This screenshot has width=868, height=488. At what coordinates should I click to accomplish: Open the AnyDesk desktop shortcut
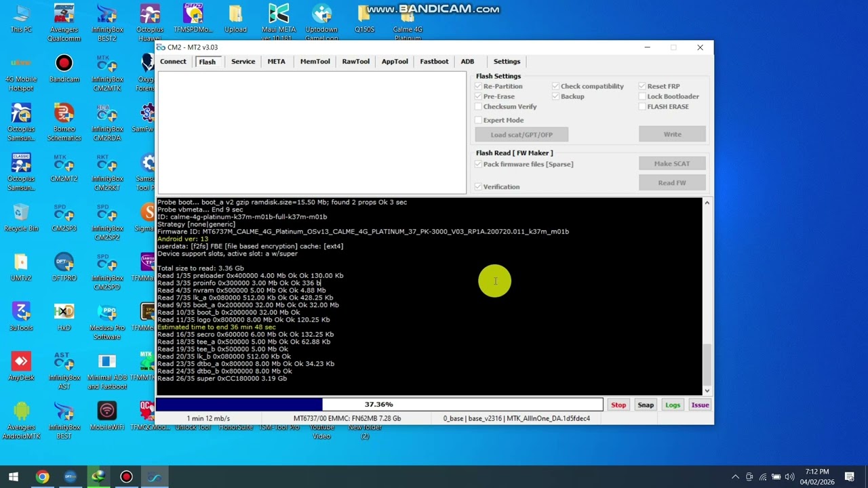pyautogui.click(x=21, y=367)
